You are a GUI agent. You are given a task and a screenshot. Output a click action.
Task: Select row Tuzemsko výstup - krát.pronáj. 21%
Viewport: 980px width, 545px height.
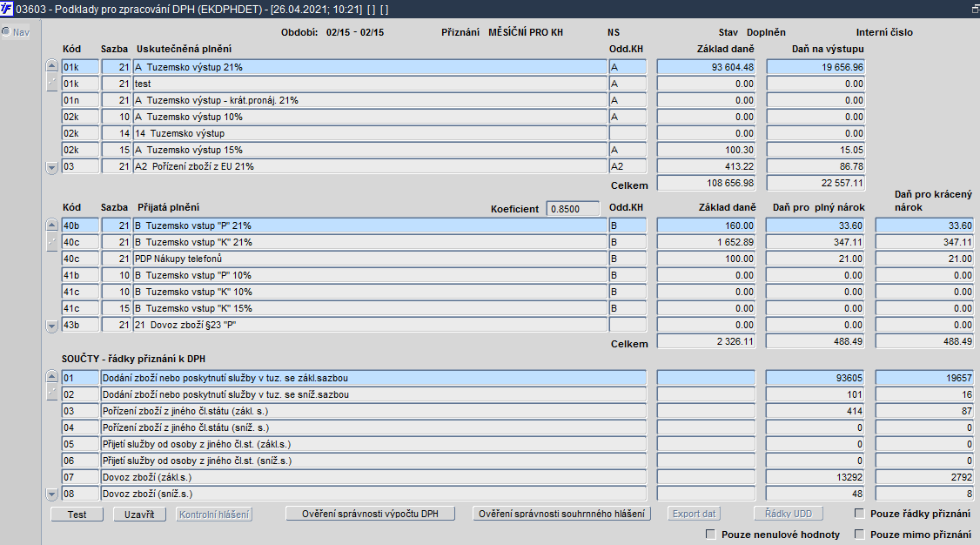[x=370, y=100]
